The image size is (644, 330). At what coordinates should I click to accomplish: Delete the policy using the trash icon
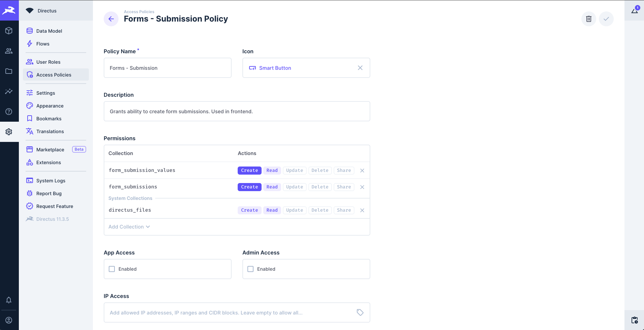(588, 19)
